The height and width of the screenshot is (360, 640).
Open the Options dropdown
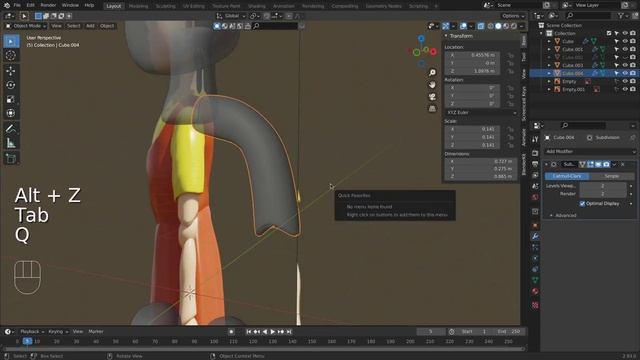513,16
